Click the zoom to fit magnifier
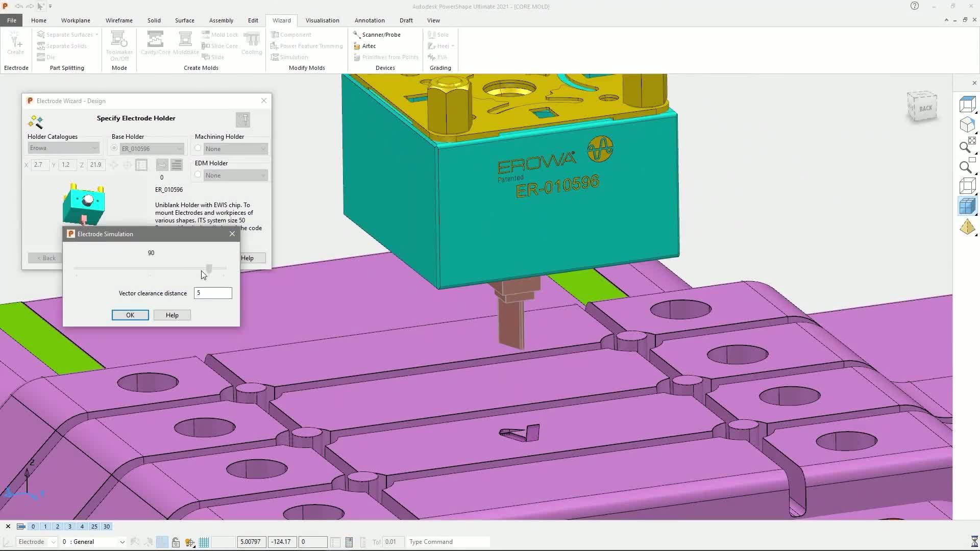 967,145
